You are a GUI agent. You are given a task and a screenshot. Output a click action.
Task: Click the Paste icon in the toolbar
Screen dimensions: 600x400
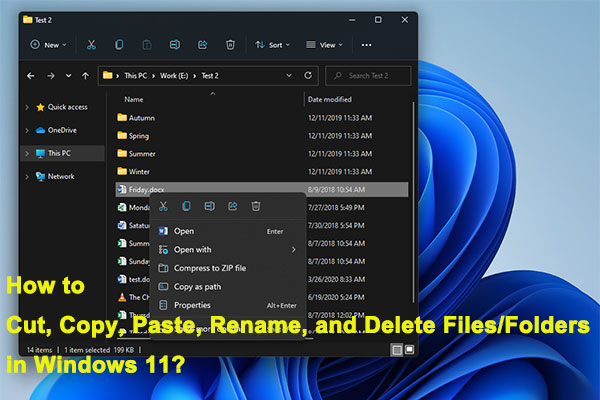[147, 45]
